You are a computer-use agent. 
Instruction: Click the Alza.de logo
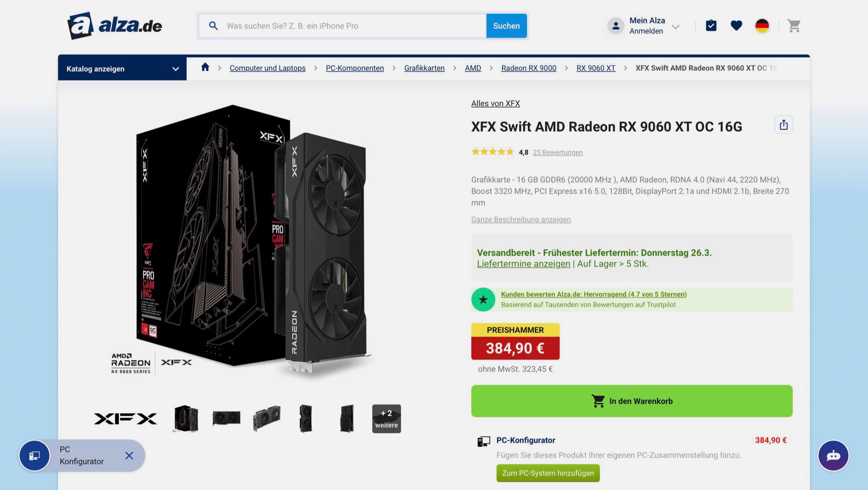pos(115,26)
